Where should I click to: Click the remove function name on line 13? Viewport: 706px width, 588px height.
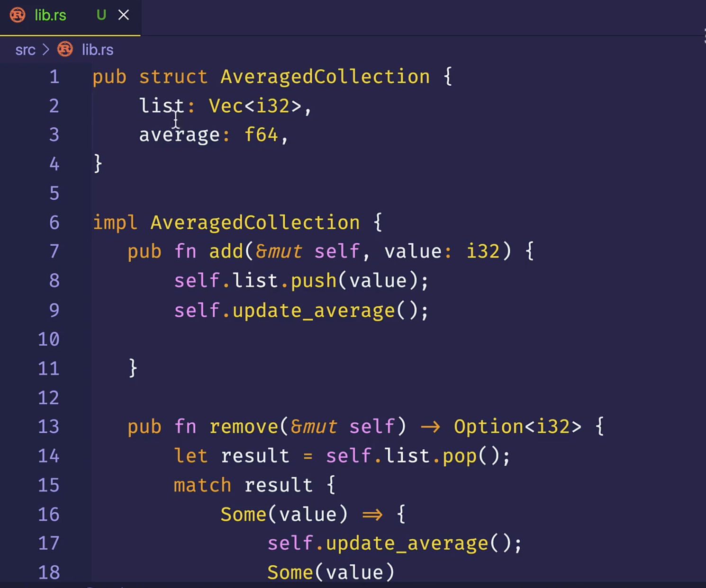pos(244,427)
